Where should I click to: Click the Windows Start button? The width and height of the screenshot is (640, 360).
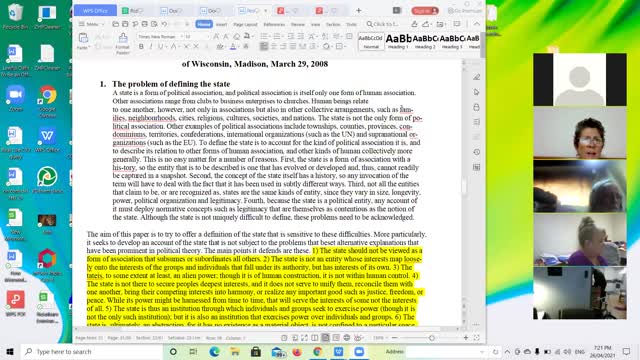click(10, 351)
